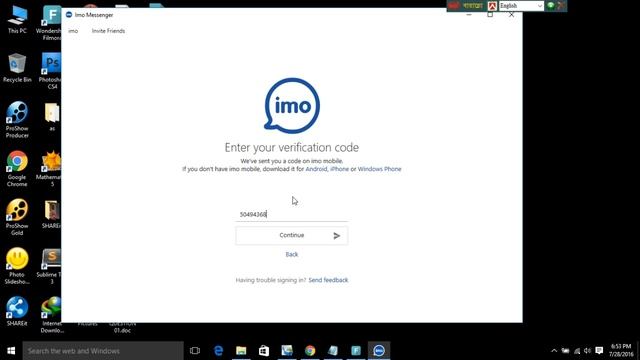
Task: Select the This PC desktop icon
Action: click(x=17, y=20)
